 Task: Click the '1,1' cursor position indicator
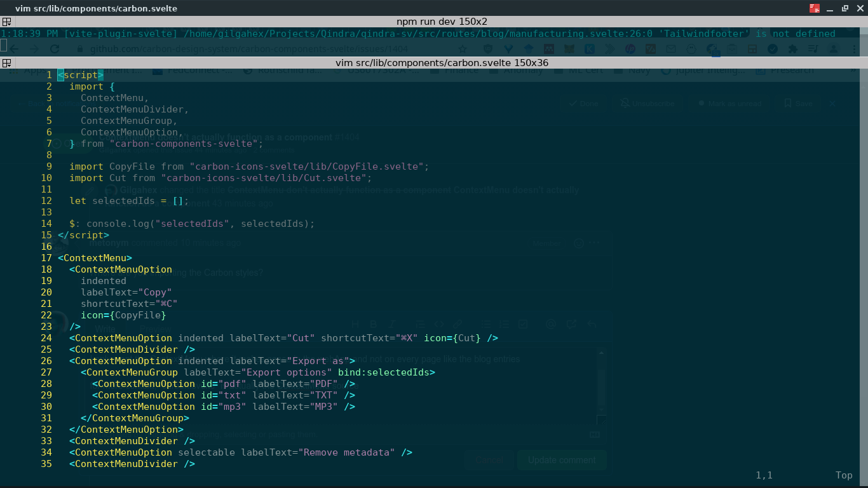764,475
